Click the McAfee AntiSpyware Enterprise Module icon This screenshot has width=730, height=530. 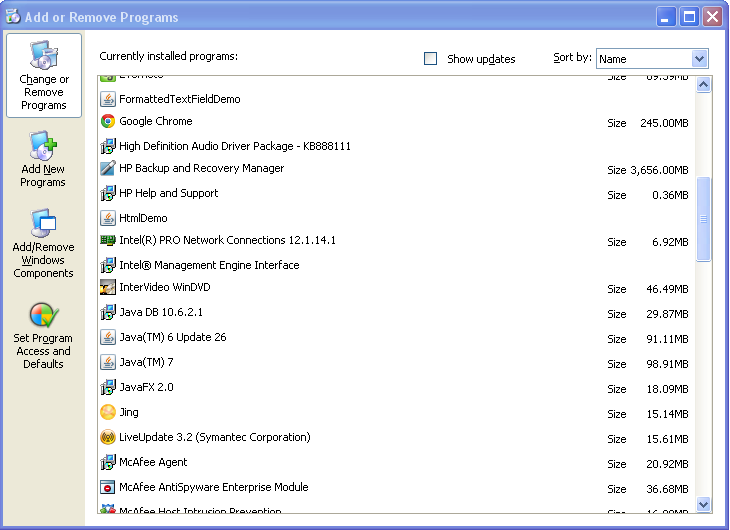pos(108,487)
